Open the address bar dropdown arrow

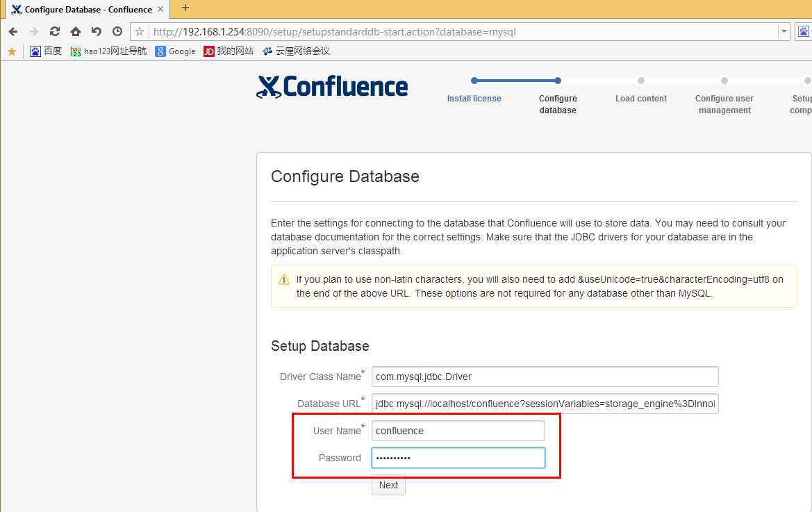click(784, 31)
